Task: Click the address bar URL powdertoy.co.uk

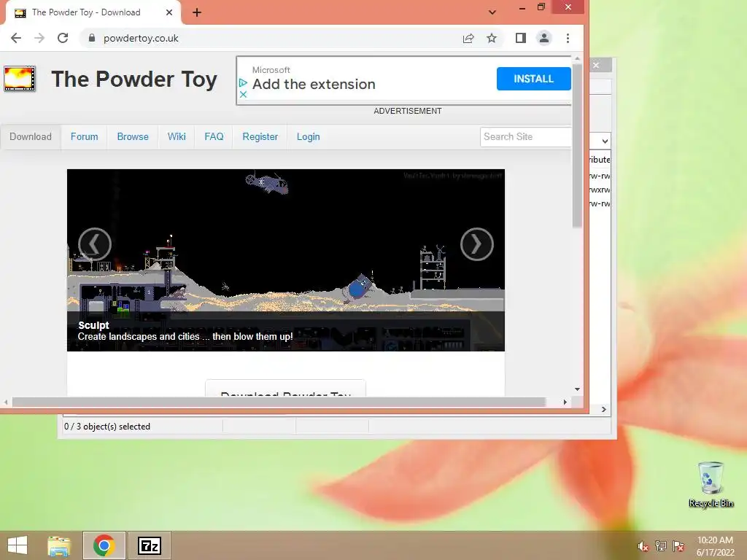Action: pos(141,38)
